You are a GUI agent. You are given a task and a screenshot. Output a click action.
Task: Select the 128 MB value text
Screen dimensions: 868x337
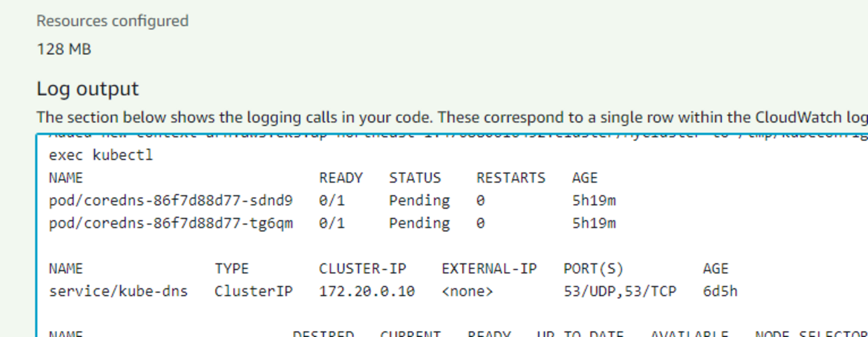(x=63, y=49)
